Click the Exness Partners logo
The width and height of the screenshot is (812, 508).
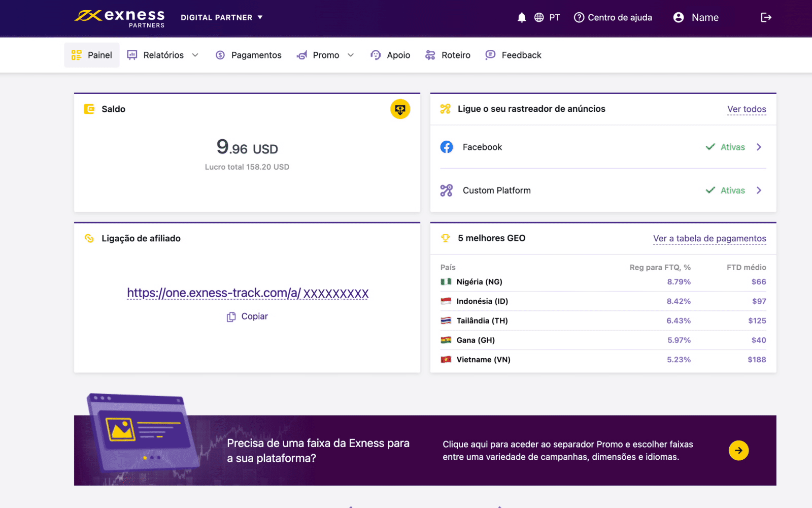(120, 18)
